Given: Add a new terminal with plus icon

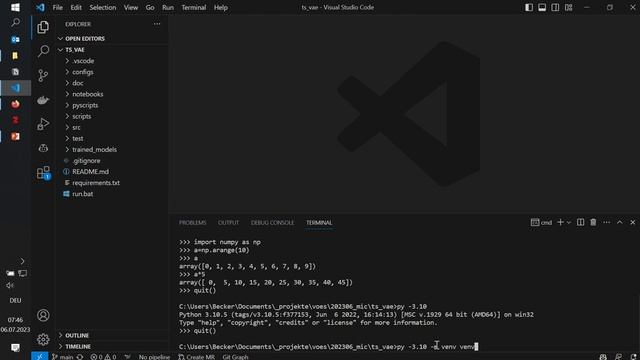Looking at the screenshot, I should (x=560, y=222).
